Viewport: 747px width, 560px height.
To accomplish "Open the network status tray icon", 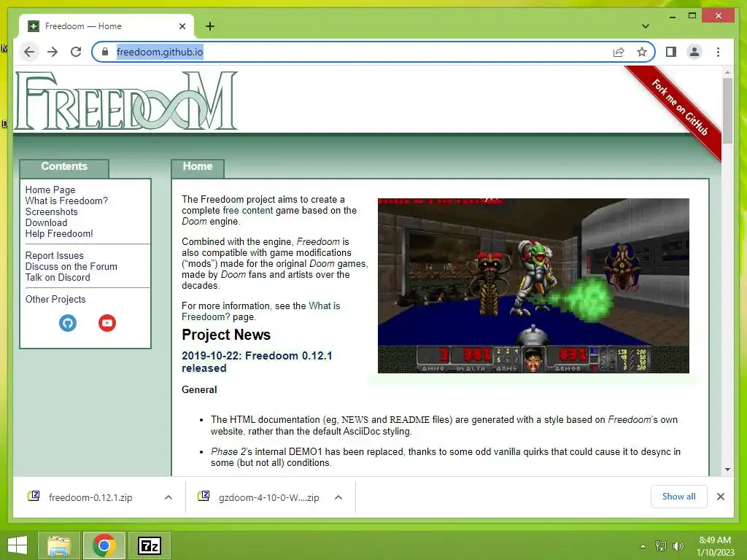I will [x=661, y=546].
